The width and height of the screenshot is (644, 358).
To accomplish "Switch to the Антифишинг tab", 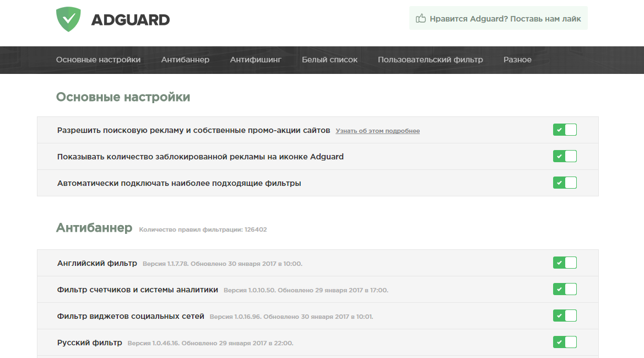I will [x=256, y=60].
